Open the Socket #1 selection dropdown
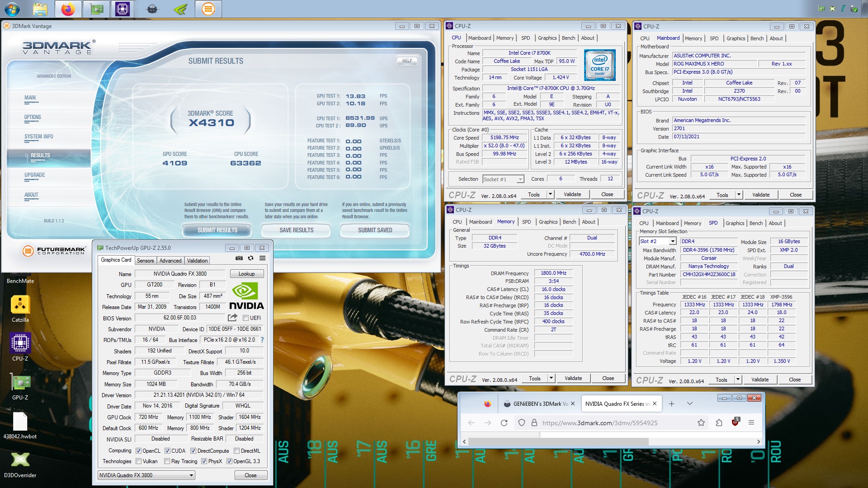This screenshot has width=868, height=488. click(503, 179)
